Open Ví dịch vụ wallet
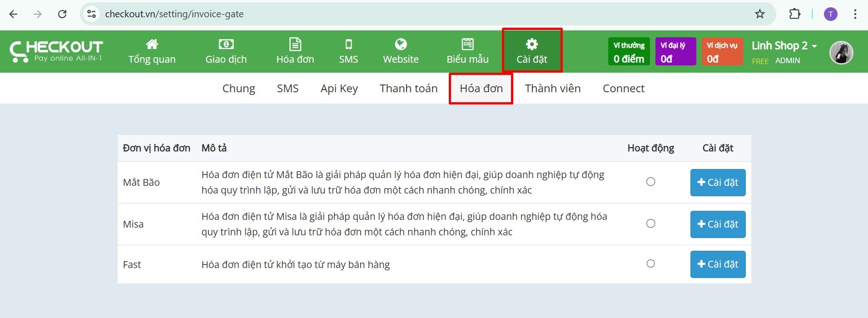The width and height of the screenshot is (868, 318). pyautogui.click(x=722, y=52)
